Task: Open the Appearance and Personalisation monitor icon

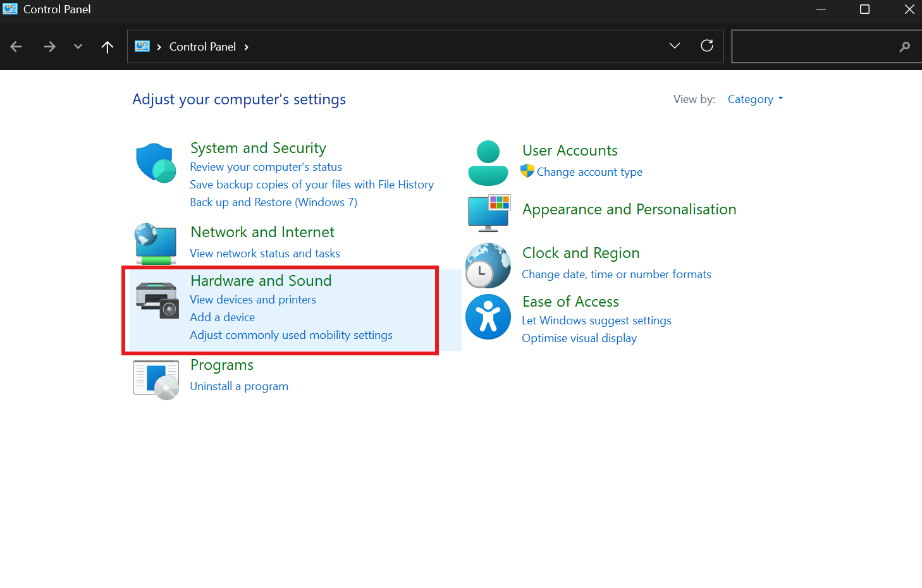Action: pyautogui.click(x=488, y=213)
